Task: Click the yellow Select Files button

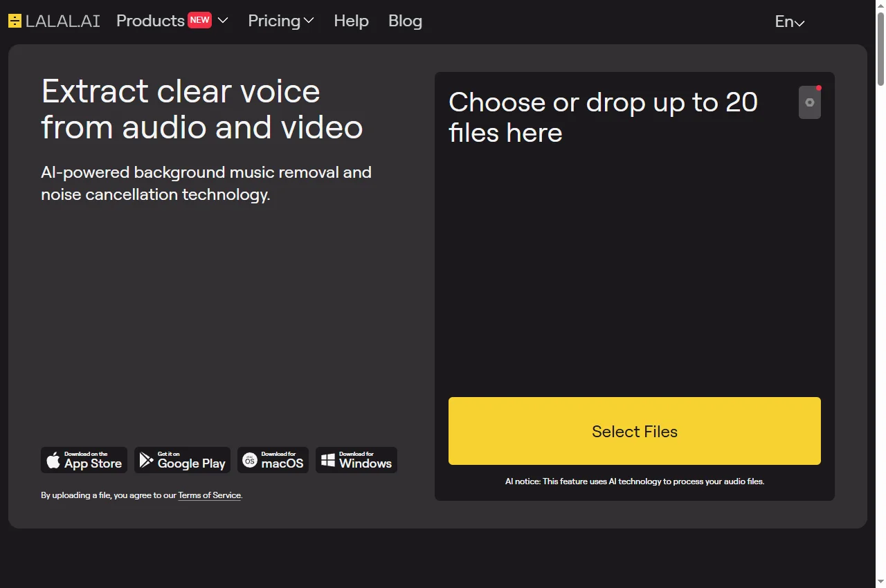Action: (x=635, y=431)
